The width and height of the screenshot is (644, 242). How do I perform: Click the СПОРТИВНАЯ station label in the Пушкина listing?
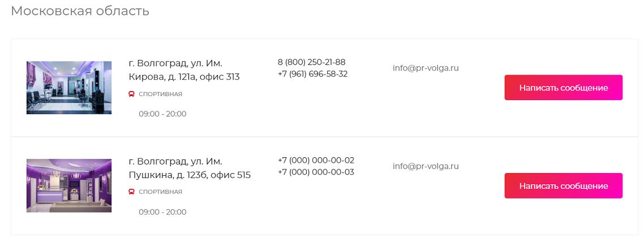click(x=161, y=192)
